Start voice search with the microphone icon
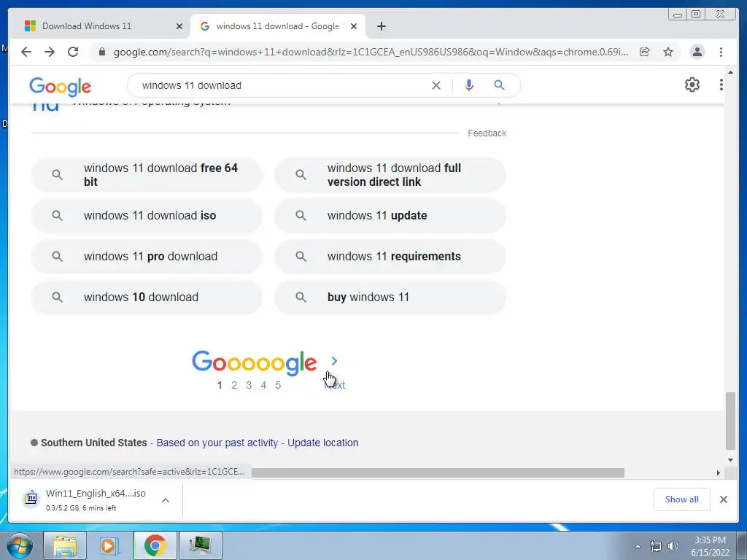The width and height of the screenshot is (747, 560). click(x=469, y=85)
